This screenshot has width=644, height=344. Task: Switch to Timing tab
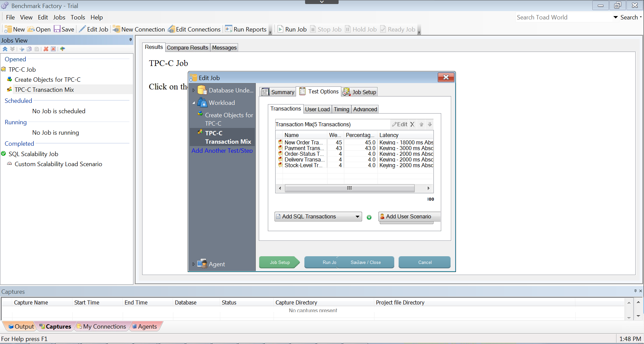pyautogui.click(x=341, y=109)
